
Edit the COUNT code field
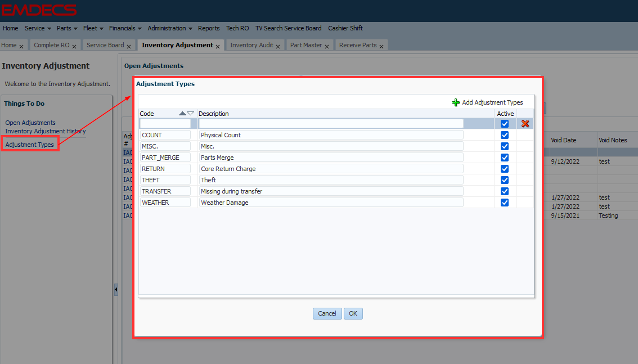(x=165, y=135)
